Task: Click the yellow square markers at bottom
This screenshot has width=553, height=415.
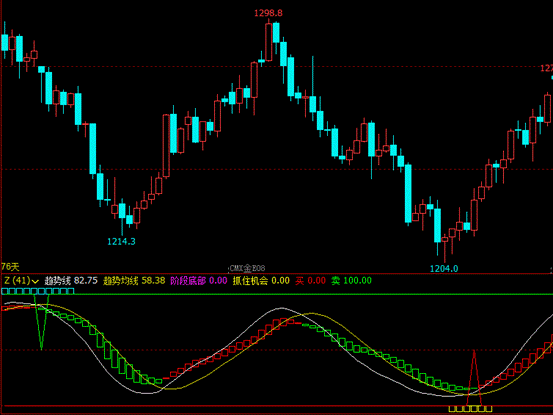Action: (470, 409)
